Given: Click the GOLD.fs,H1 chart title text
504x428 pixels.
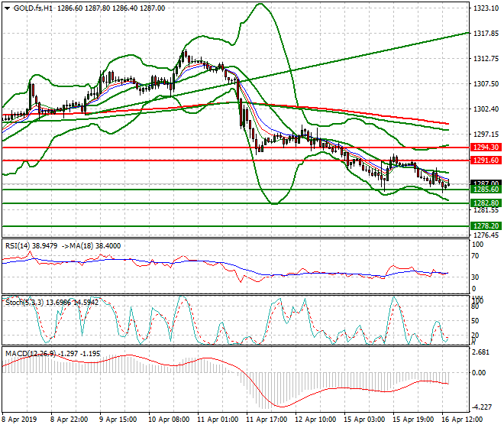Looking at the screenshot, I should pyautogui.click(x=31, y=7).
